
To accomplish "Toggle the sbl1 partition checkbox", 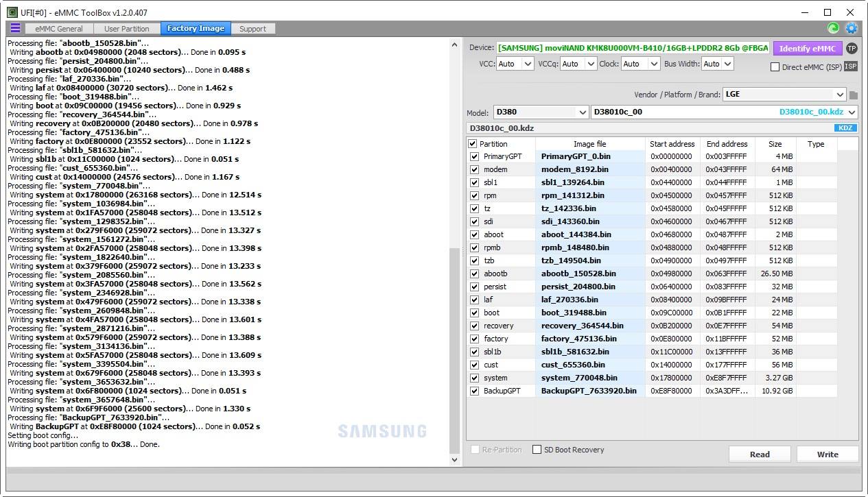I will point(474,182).
